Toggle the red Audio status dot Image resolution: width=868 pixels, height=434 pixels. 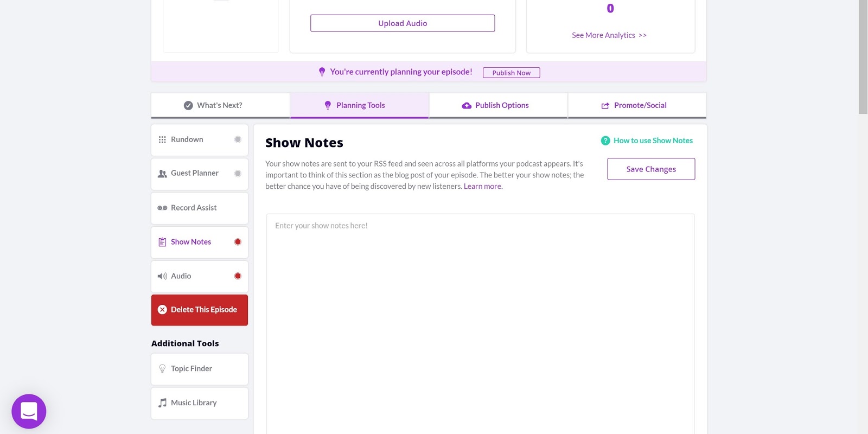coord(238,276)
